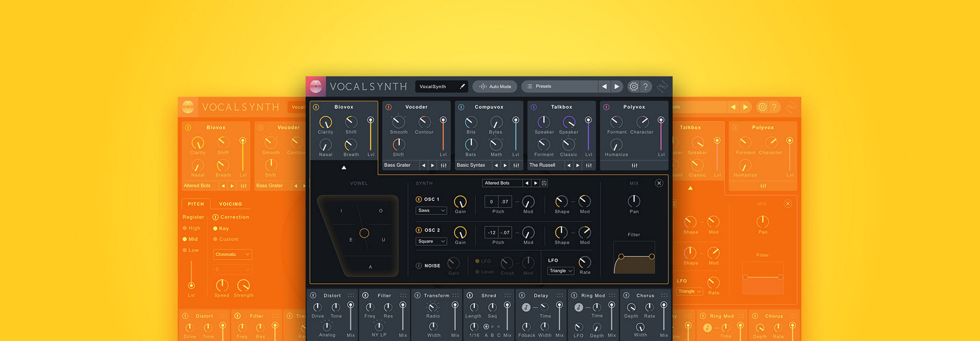Adjust the Biovox Lvl slider

[370, 134]
